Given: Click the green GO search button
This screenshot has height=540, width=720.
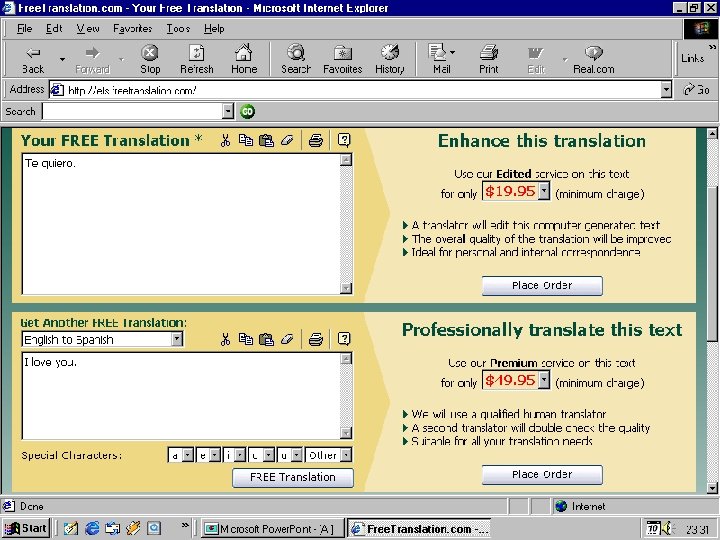Looking at the screenshot, I should [248, 111].
